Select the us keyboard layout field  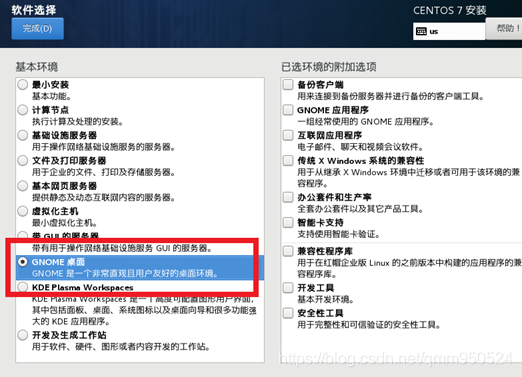point(449,31)
